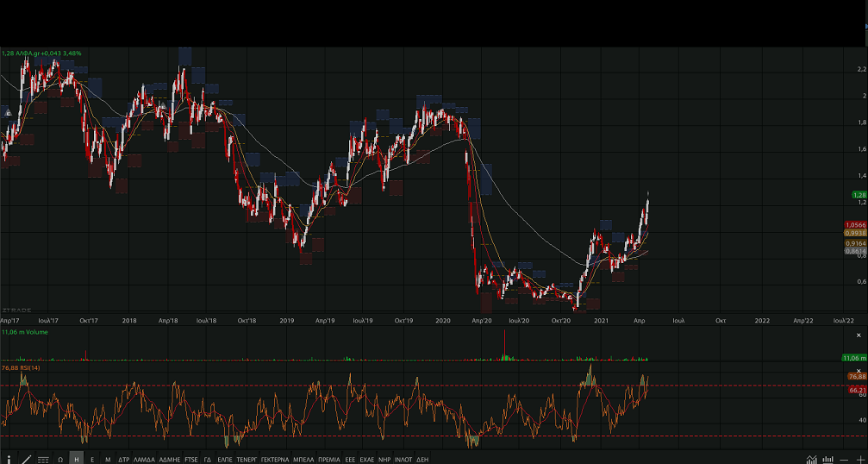The width and height of the screenshot is (868, 464).
Task: Open the FTSE symbol tab
Action: point(191,460)
